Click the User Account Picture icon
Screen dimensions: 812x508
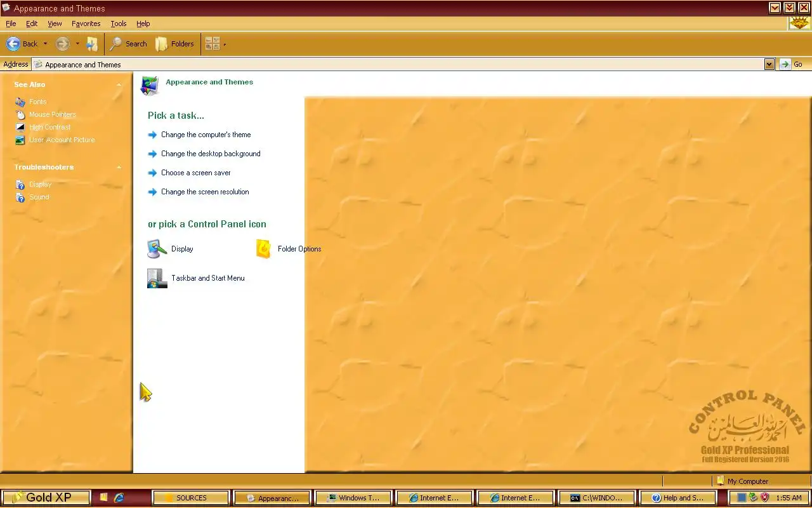tap(20, 140)
